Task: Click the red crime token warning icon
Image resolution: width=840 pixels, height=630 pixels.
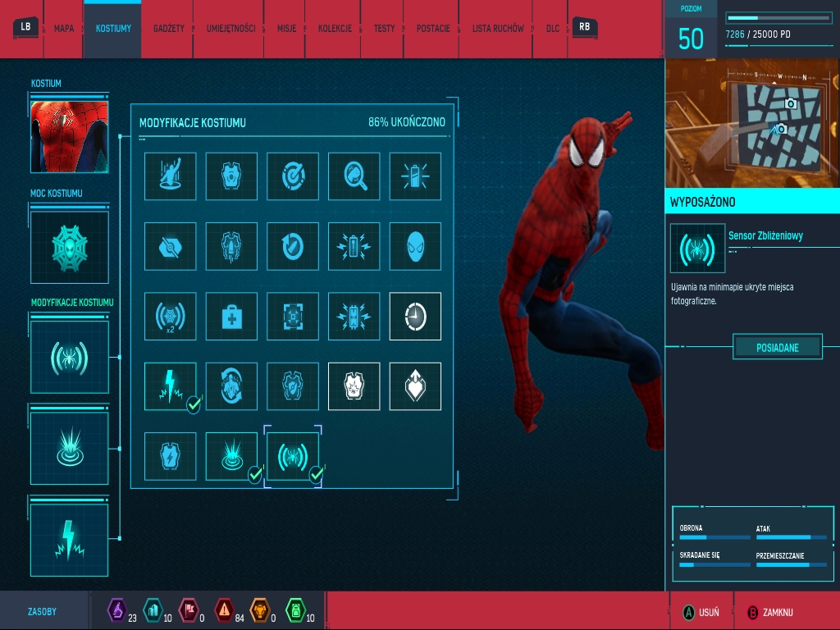Action: coord(224,610)
